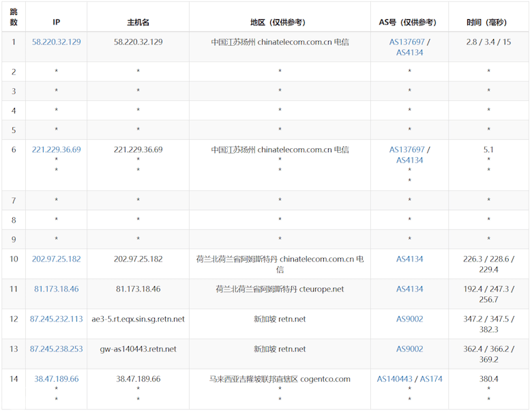Click AS137697 link in hop 6 row
Screen dimensions: 532x413
pos(407,149)
